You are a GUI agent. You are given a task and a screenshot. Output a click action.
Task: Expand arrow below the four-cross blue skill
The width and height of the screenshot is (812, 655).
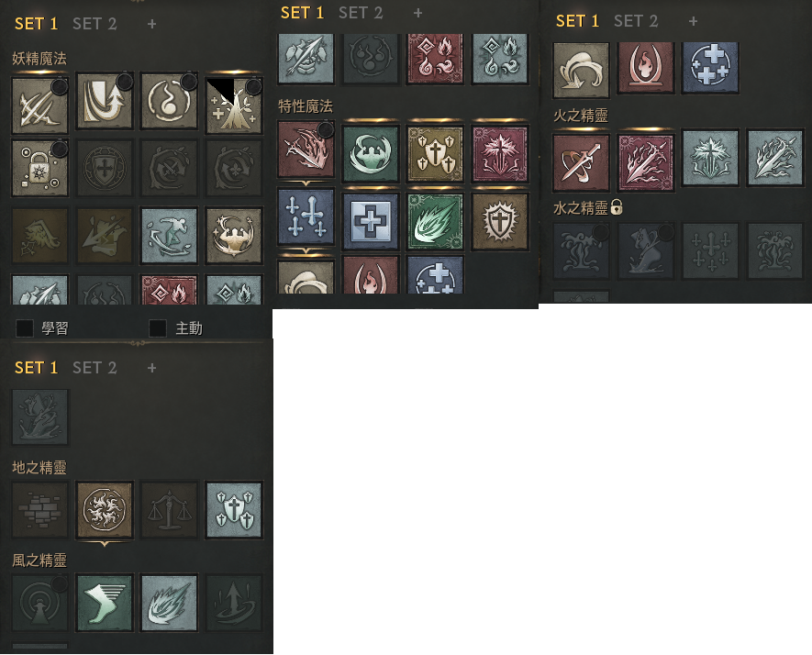click(306, 250)
